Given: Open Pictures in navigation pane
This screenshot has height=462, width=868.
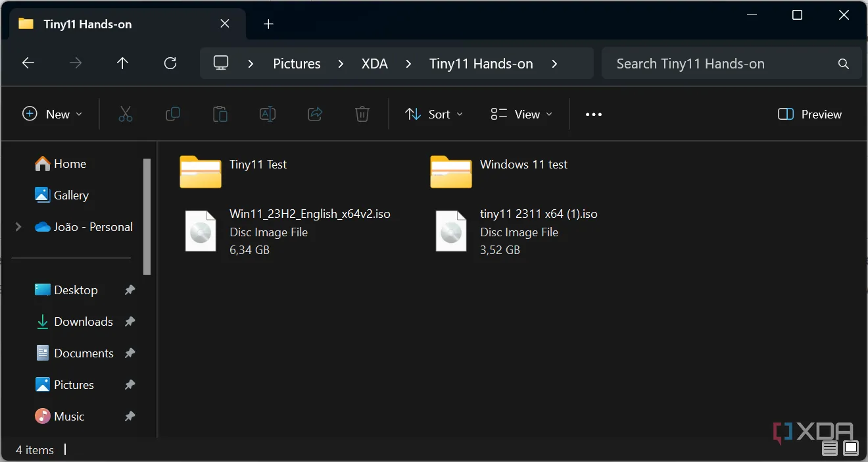Looking at the screenshot, I should pyautogui.click(x=64, y=385).
